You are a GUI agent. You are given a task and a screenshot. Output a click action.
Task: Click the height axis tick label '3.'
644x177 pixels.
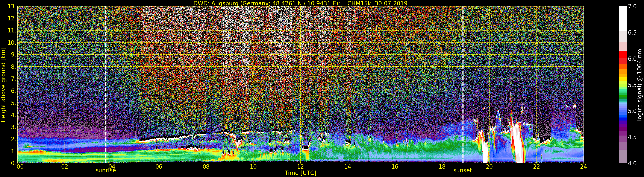pos(13,127)
